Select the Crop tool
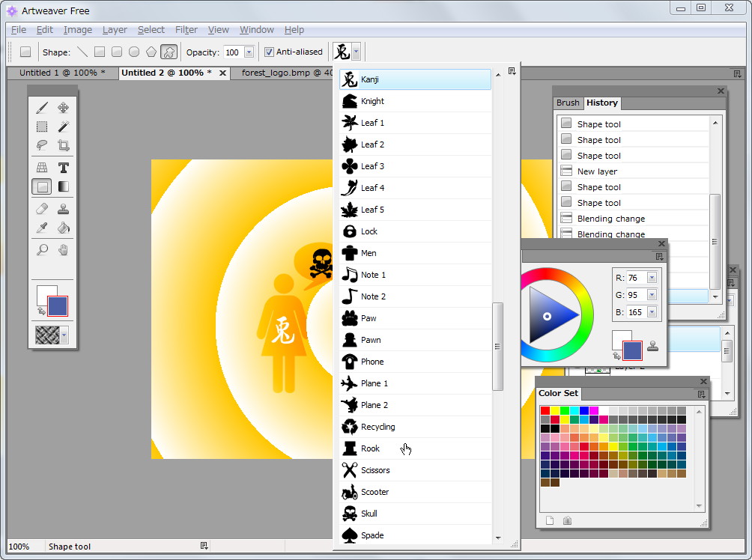This screenshot has height=560, width=752. [x=63, y=144]
